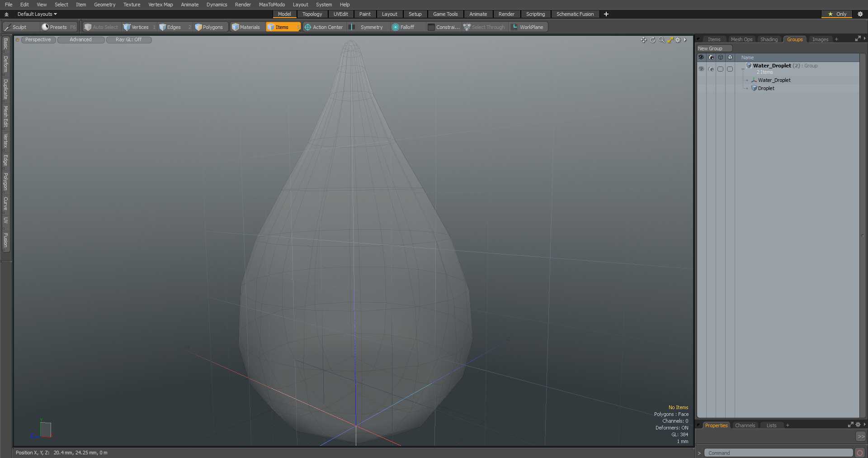Image resolution: width=868 pixels, height=458 pixels.
Task: Toggle visibility of Water_Droplet group
Action: (x=701, y=69)
